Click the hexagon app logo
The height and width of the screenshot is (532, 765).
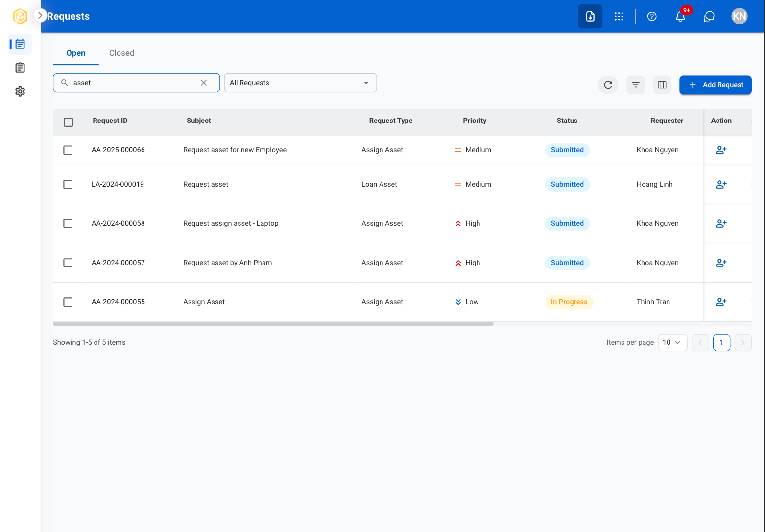(20, 16)
